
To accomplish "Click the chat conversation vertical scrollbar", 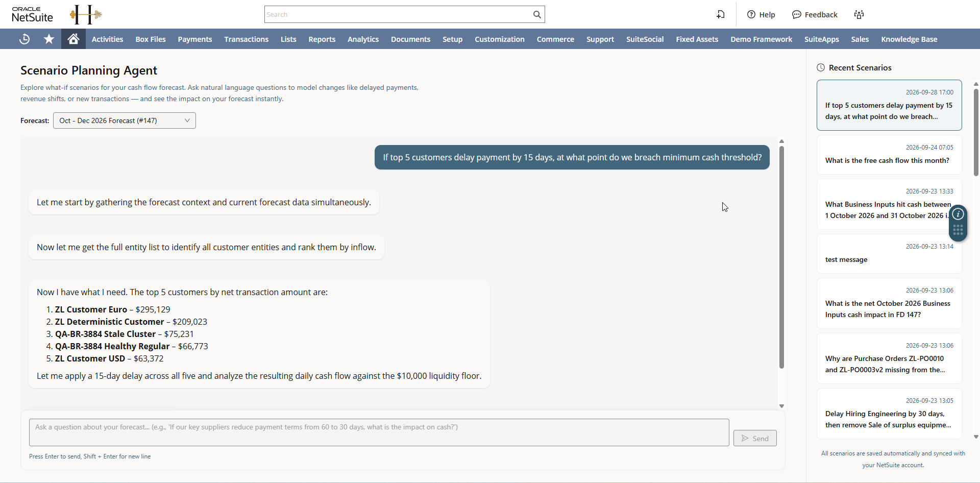I will tap(781, 257).
